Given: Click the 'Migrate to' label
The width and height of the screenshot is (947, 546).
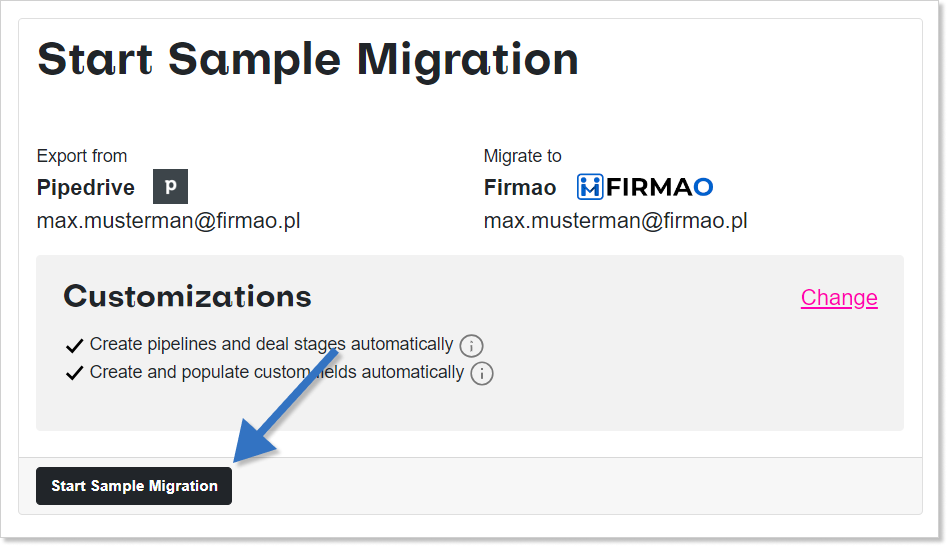Looking at the screenshot, I should pyautogui.click(x=522, y=156).
